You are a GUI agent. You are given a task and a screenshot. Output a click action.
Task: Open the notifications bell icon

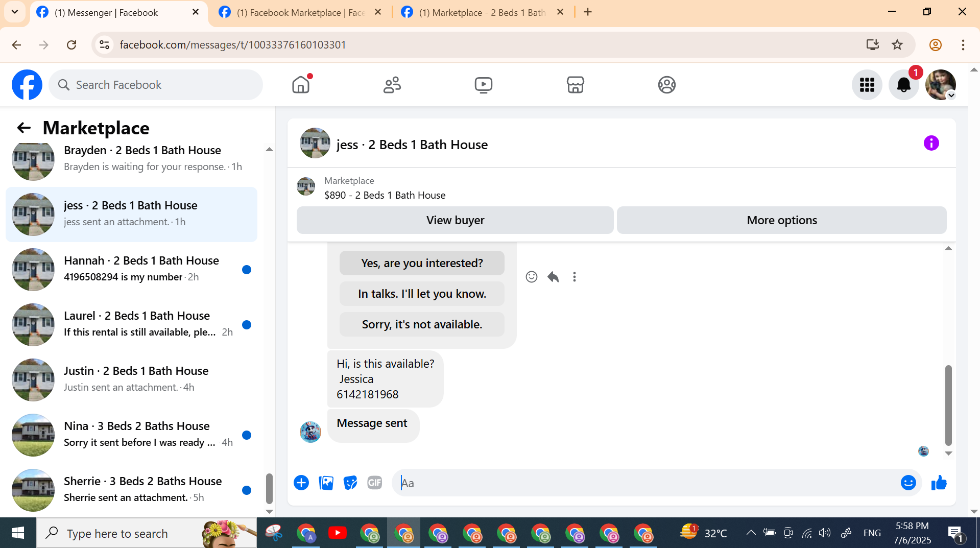[904, 85]
